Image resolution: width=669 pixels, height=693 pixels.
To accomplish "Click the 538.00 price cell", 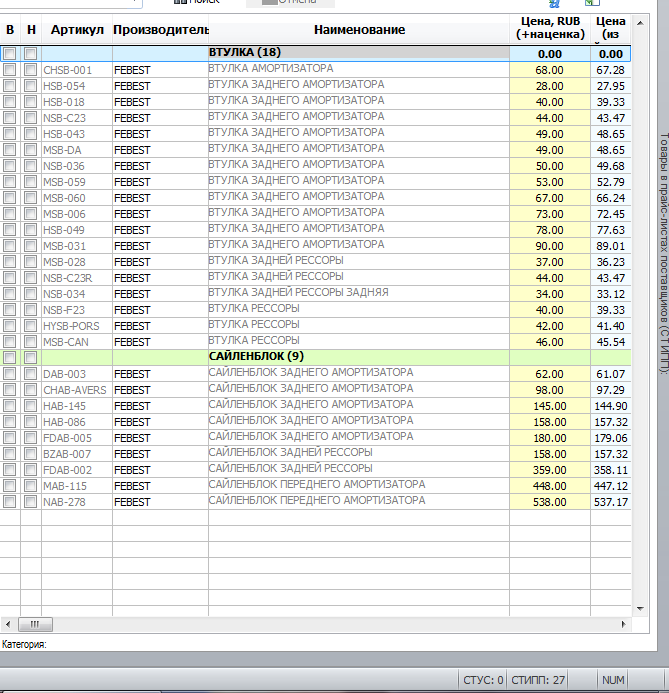I will click(x=550, y=502).
